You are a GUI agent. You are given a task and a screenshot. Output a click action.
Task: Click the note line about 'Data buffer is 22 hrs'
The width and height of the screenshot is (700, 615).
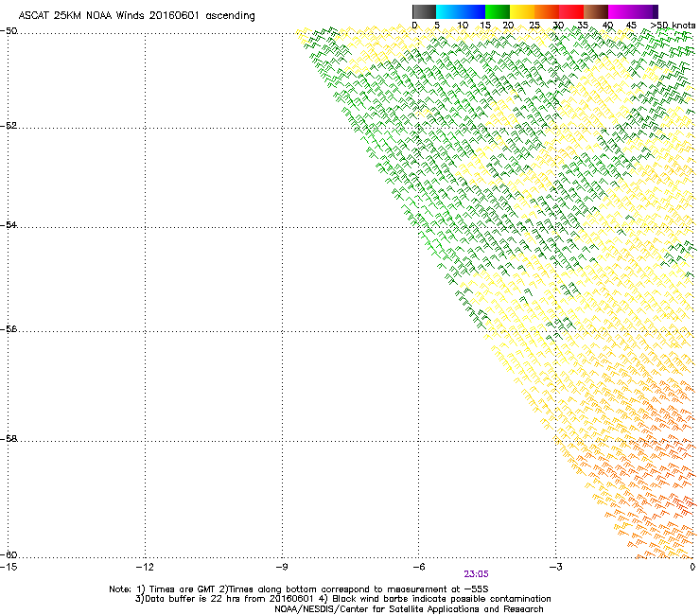point(343,599)
